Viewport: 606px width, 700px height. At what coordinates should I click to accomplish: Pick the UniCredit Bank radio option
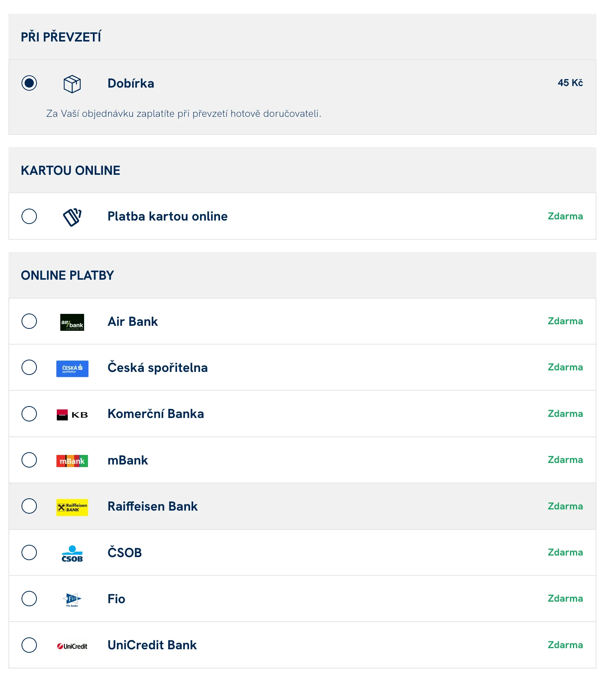(x=29, y=645)
